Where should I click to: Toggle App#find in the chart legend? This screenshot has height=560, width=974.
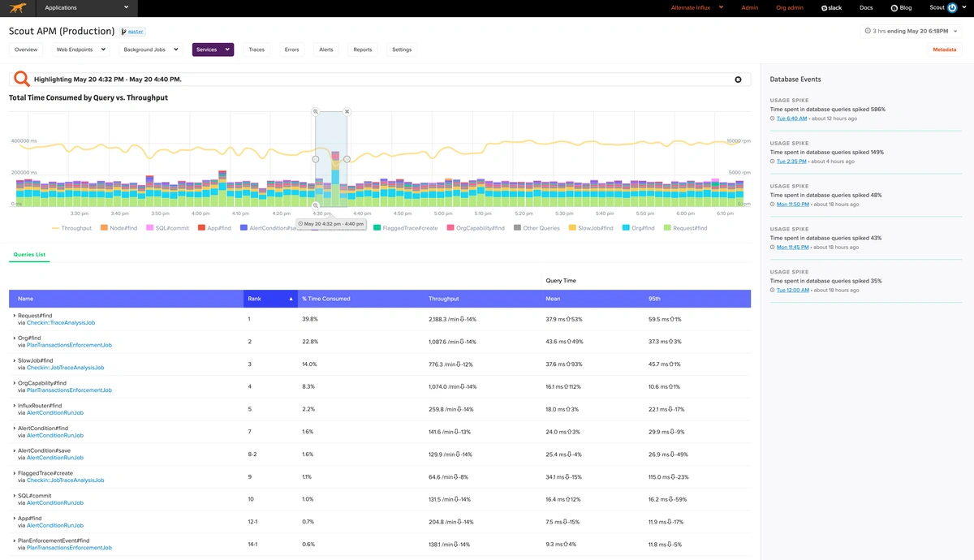(x=215, y=228)
